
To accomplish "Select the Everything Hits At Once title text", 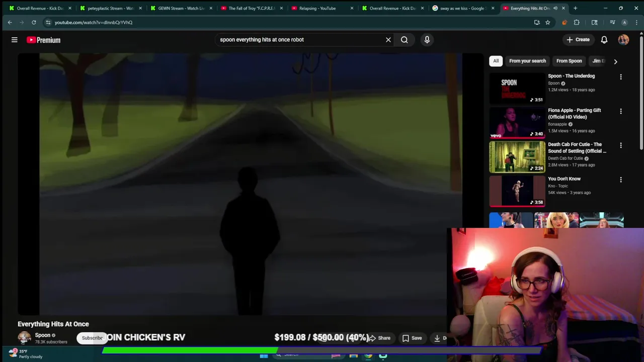I will pyautogui.click(x=53, y=324).
